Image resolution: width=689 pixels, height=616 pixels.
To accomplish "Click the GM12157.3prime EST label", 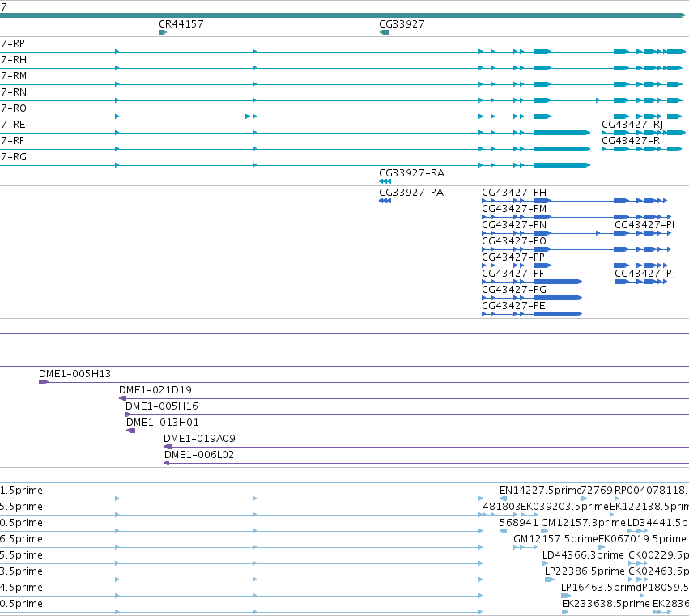I will [583, 523].
